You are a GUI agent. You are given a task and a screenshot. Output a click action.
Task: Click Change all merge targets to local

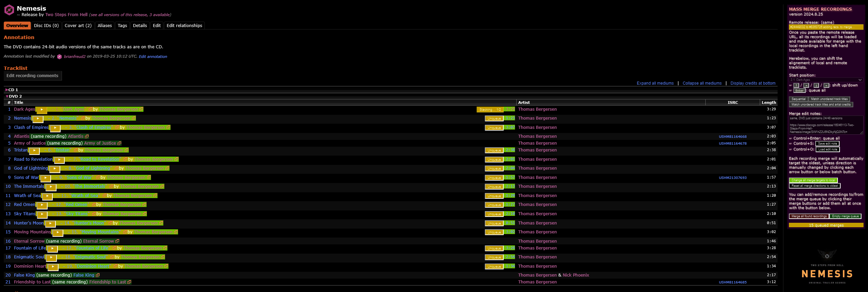[813, 180]
